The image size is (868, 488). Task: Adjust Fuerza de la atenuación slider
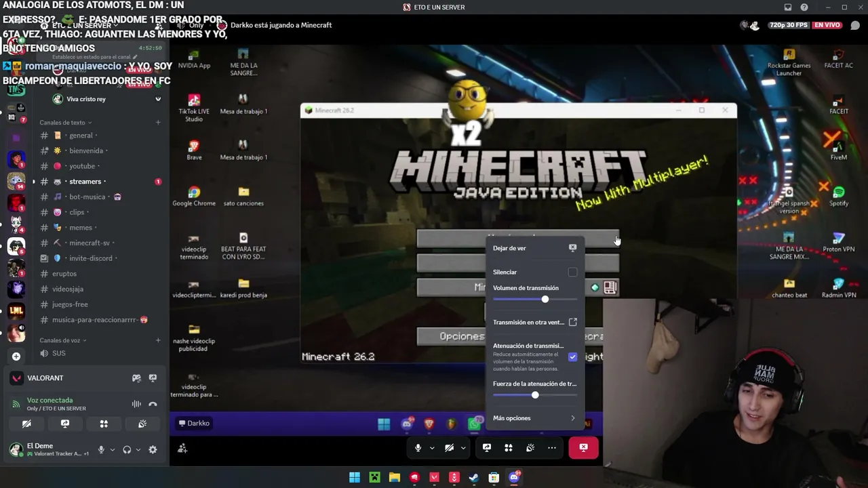pos(535,395)
